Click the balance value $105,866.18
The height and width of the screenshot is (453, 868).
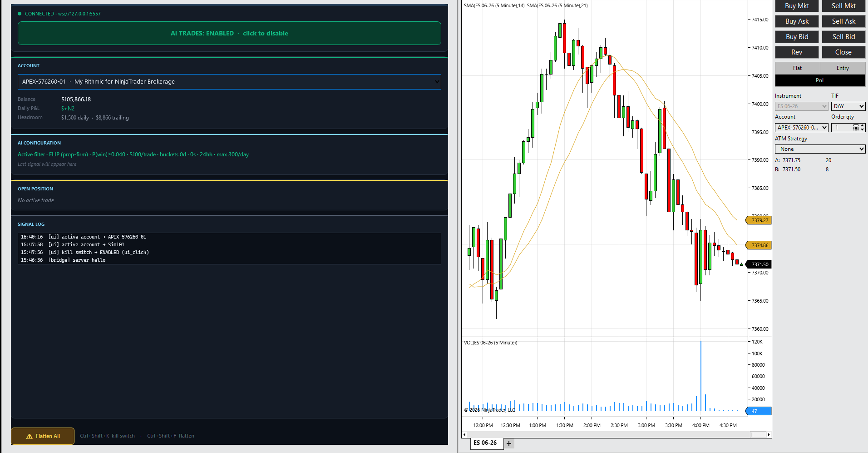(x=76, y=100)
